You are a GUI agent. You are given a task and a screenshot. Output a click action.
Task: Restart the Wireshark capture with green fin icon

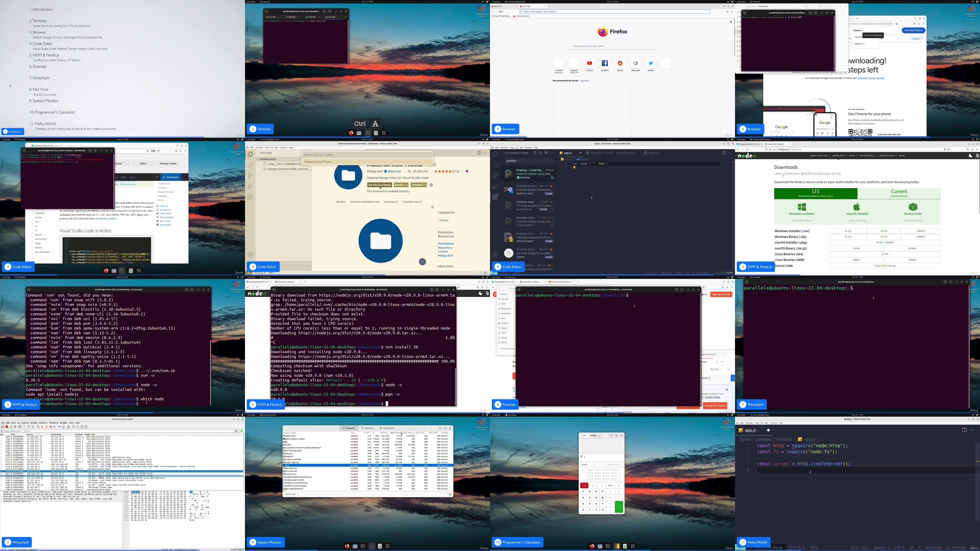click(11, 427)
